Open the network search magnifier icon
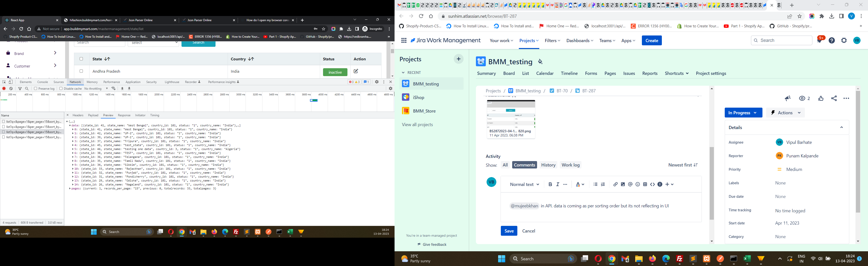The height and width of the screenshot is (266, 868). tap(27, 89)
